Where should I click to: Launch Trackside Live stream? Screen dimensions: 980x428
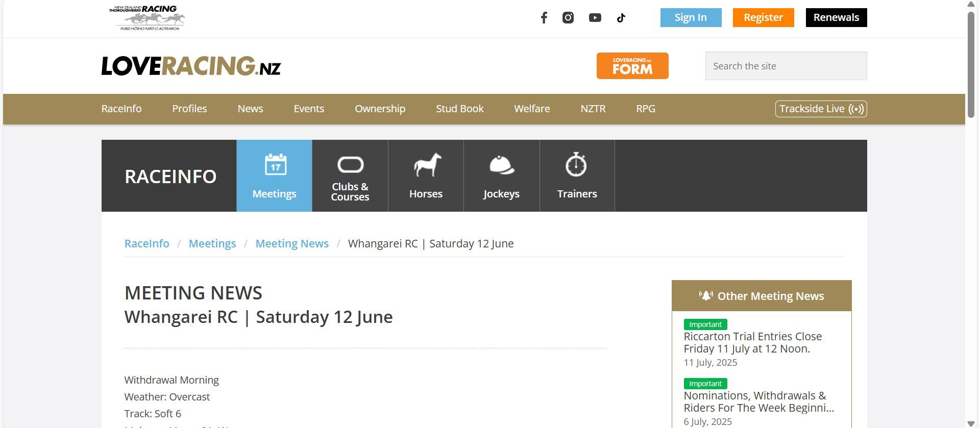tap(821, 109)
